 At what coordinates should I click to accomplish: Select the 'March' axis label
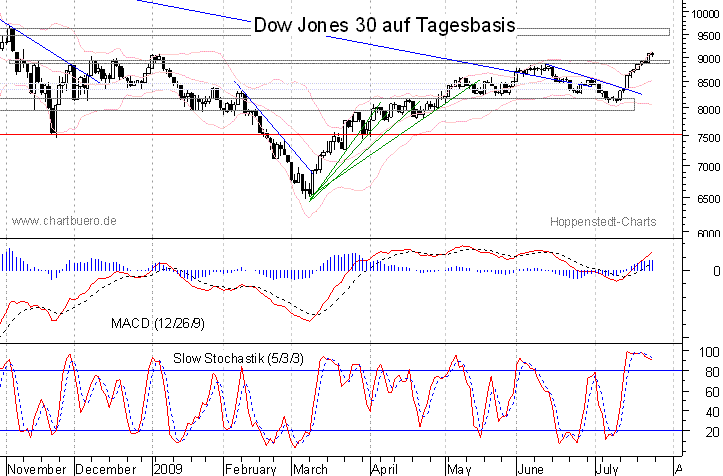310,470
